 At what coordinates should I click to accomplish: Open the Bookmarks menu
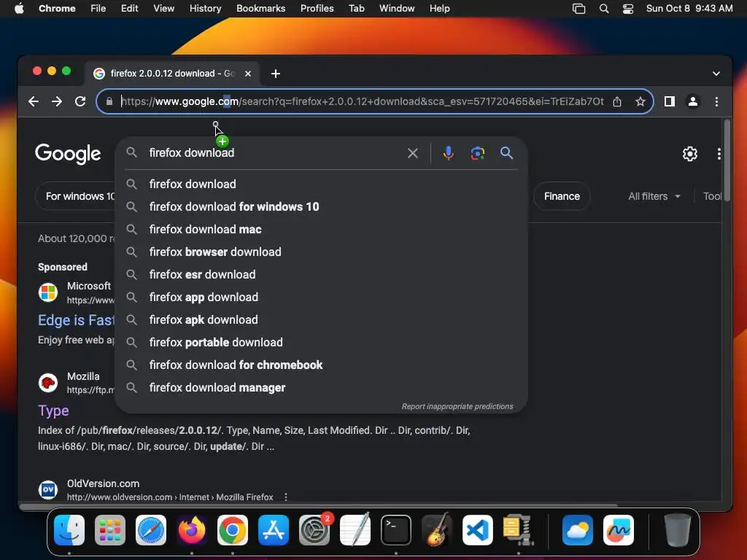[x=260, y=8]
